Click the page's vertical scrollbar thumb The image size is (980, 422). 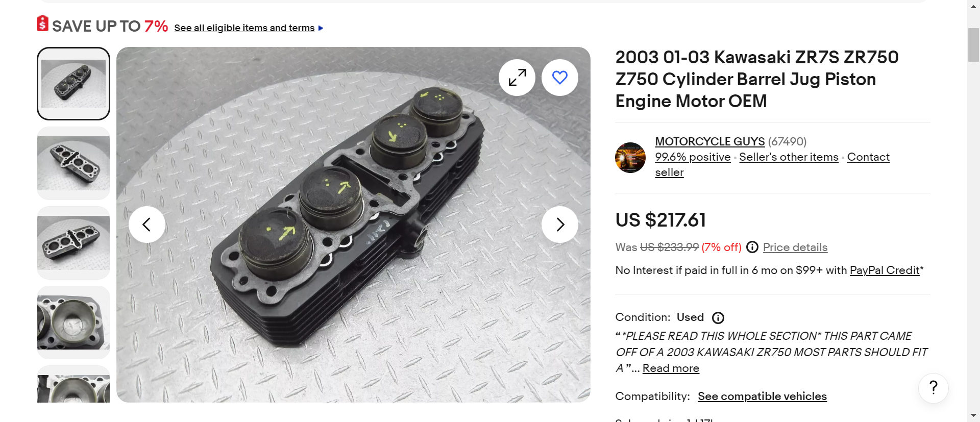coord(973,45)
